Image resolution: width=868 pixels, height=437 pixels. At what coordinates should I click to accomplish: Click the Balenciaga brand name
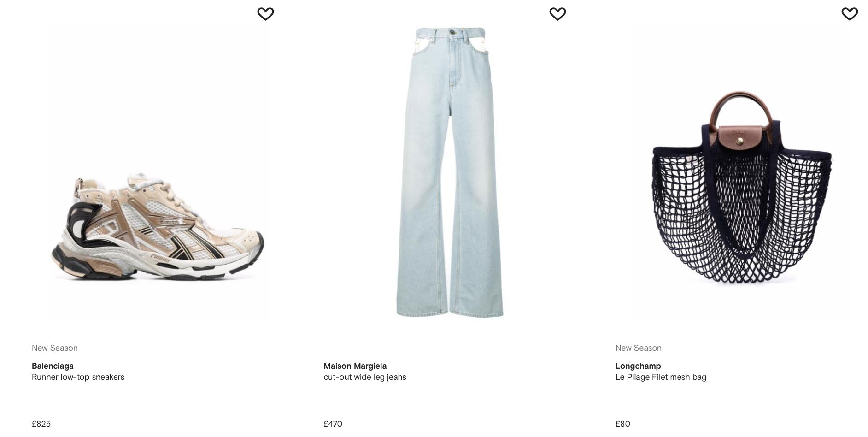53,366
